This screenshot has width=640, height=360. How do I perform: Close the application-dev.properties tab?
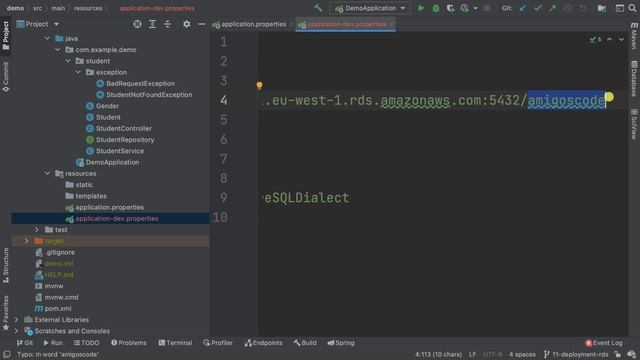click(x=391, y=24)
